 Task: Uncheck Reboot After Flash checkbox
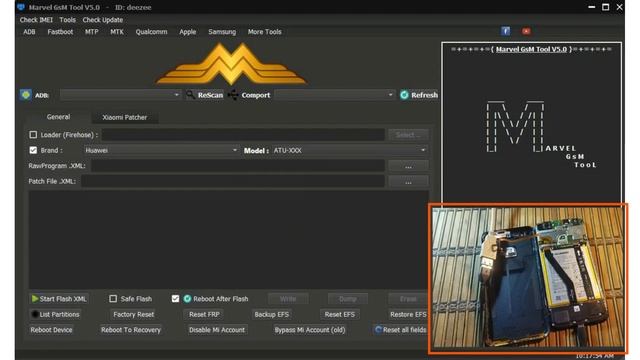(x=175, y=299)
